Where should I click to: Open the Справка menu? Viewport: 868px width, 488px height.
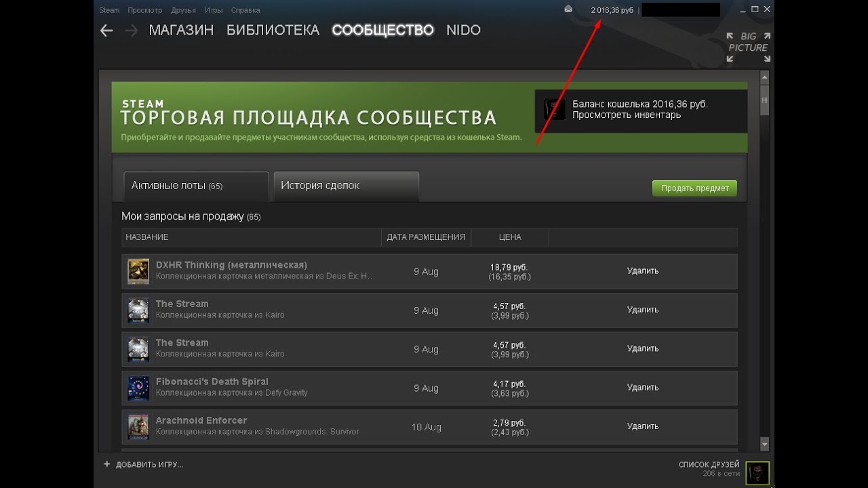point(245,10)
